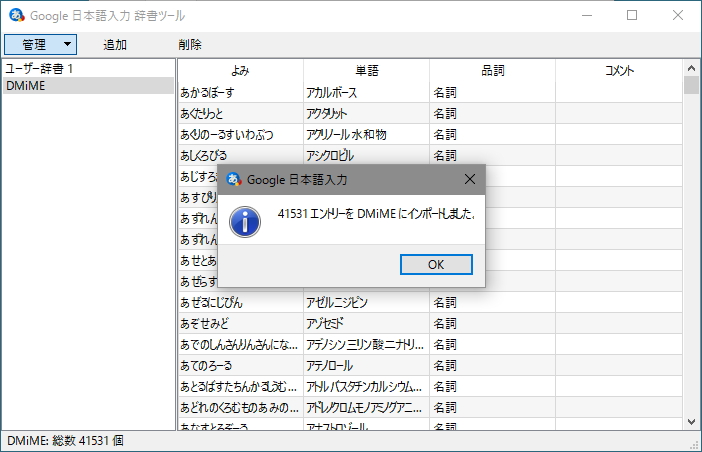Click the comment cell in the アカルボース row
This screenshot has width=702, height=452.
[619, 93]
